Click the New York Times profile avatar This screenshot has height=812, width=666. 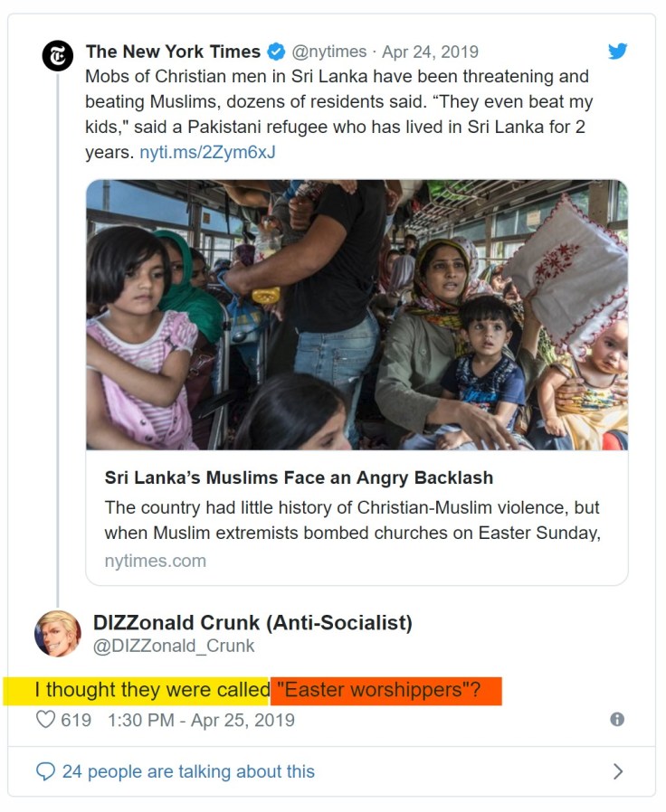point(58,55)
